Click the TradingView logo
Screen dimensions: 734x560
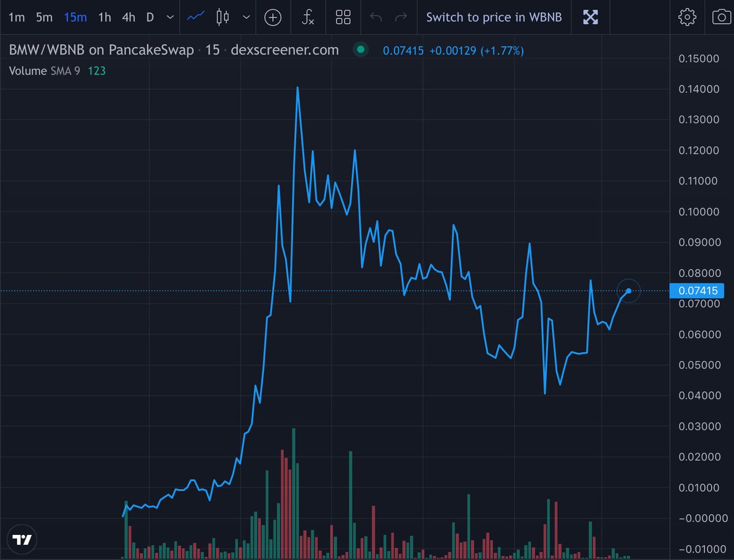(22, 540)
